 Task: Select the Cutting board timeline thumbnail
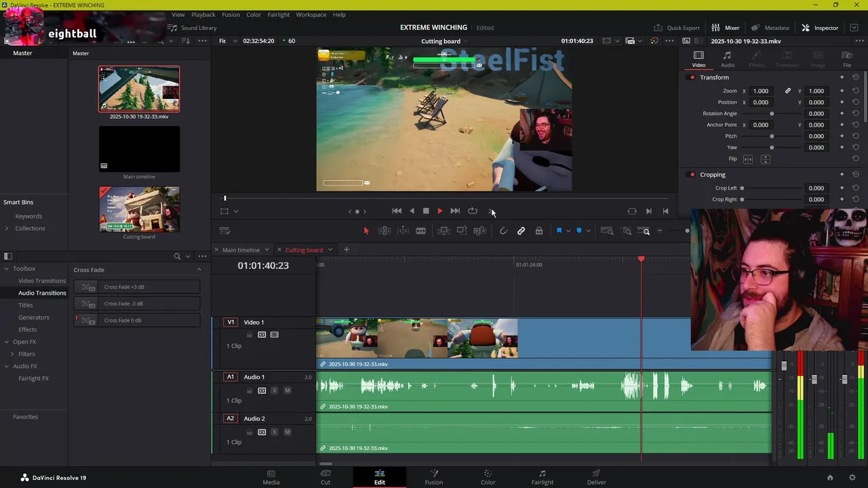(139, 209)
